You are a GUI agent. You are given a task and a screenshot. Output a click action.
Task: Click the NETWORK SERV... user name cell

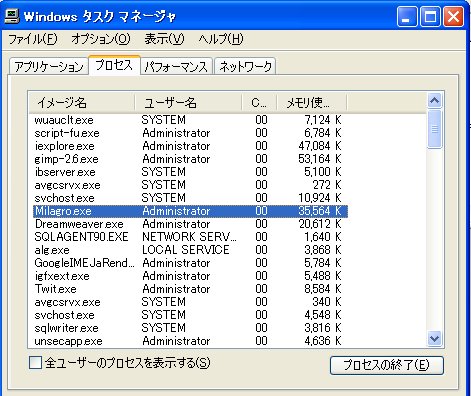click(x=189, y=237)
